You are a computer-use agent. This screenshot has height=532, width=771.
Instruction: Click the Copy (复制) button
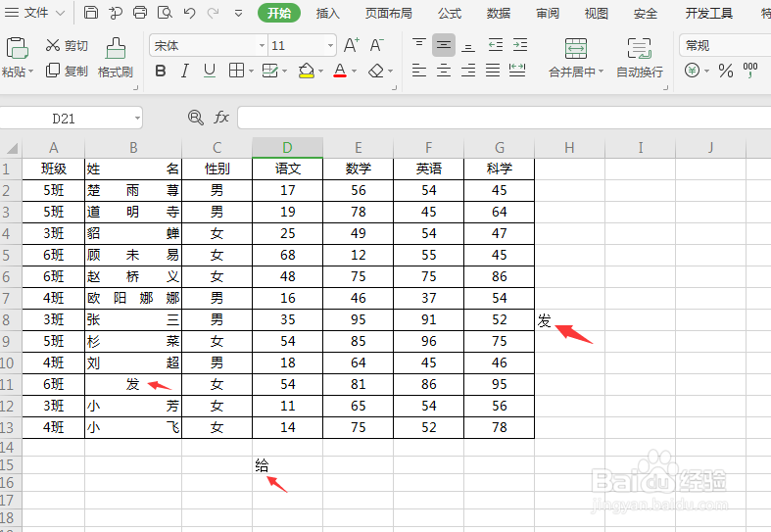click(x=67, y=71)
